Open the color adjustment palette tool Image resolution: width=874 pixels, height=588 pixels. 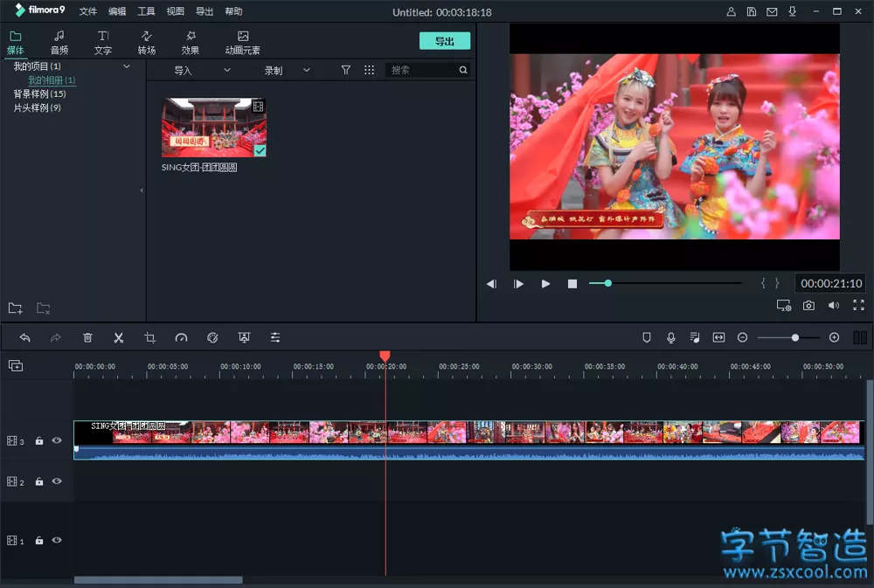212,337
